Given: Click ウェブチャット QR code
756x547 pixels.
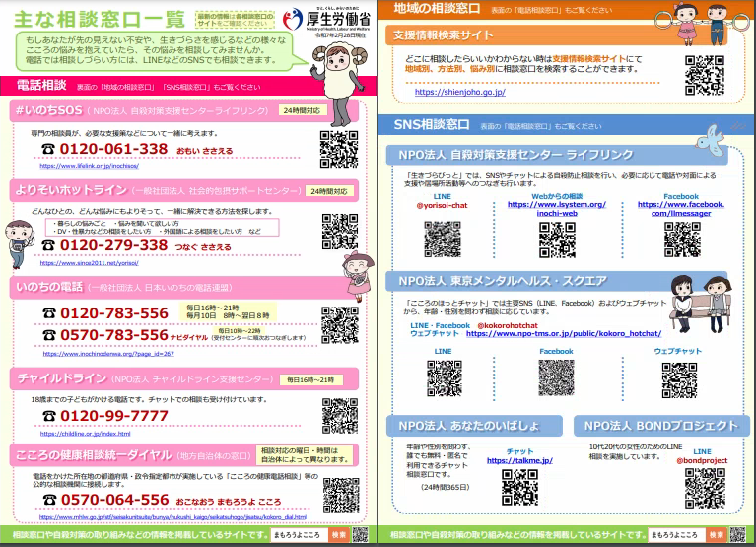Looking at the screenshot, I should tap(679, 380).
